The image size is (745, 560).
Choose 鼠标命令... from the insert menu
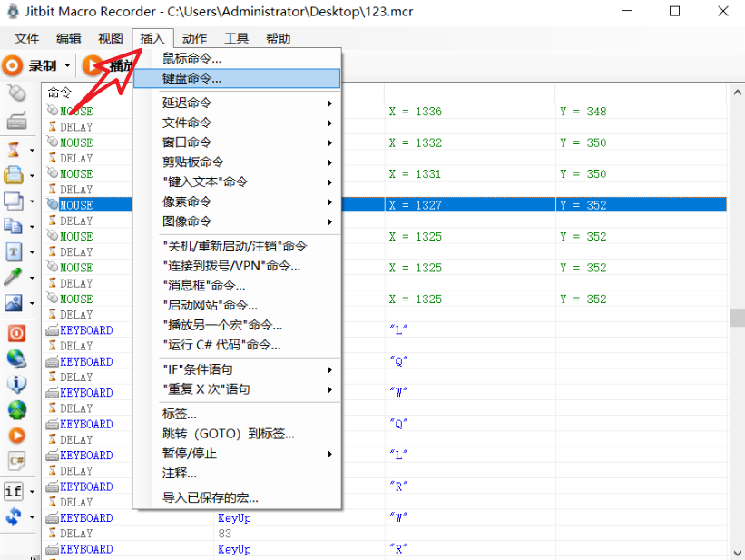point(237,58)
